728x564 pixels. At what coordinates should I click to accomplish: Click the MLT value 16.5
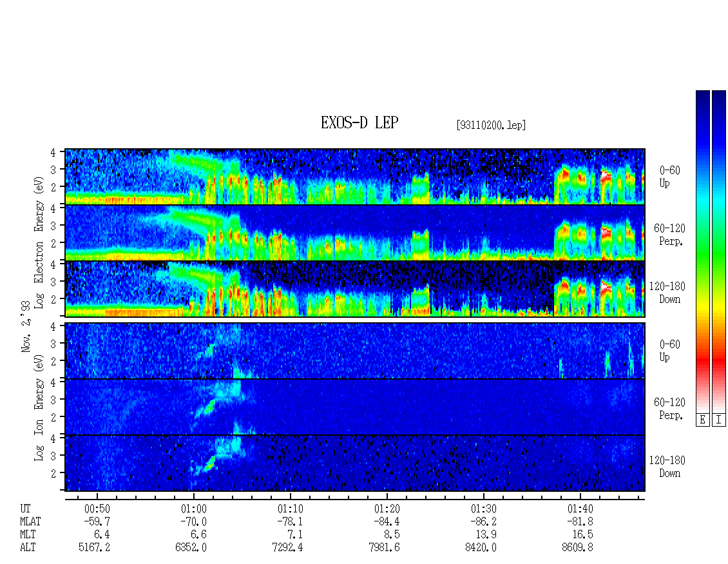coord(582,535)
